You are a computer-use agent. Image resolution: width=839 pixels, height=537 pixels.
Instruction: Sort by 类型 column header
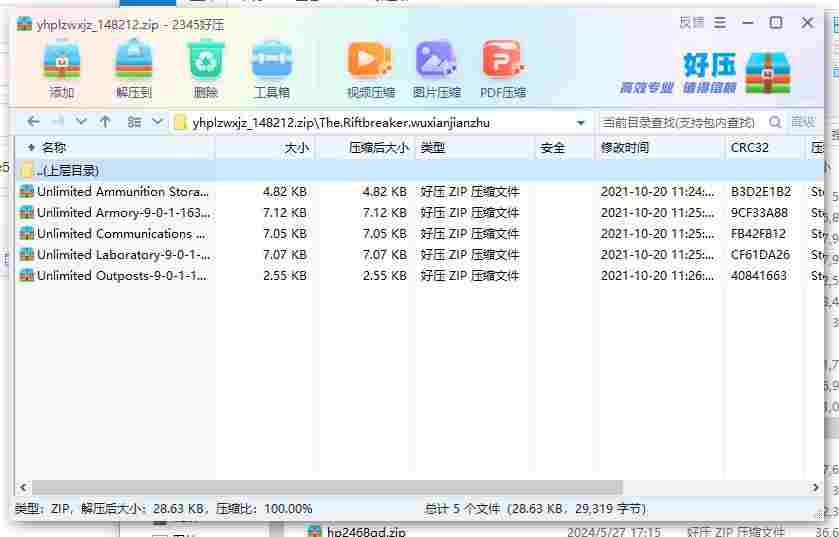[x=475, y=148]
